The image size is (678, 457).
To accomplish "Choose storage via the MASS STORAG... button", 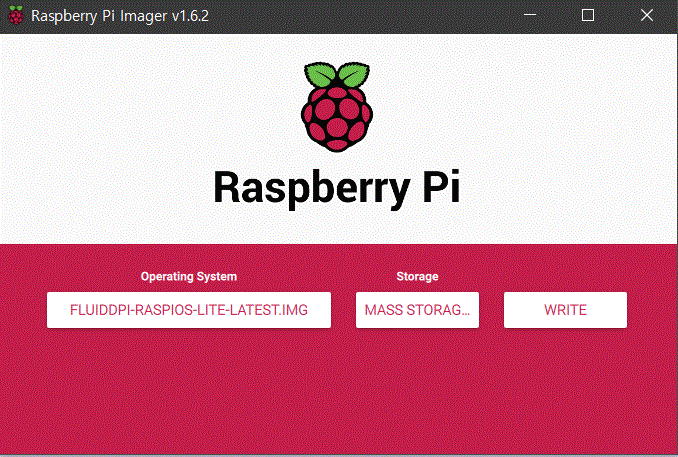I will (417, 310).
